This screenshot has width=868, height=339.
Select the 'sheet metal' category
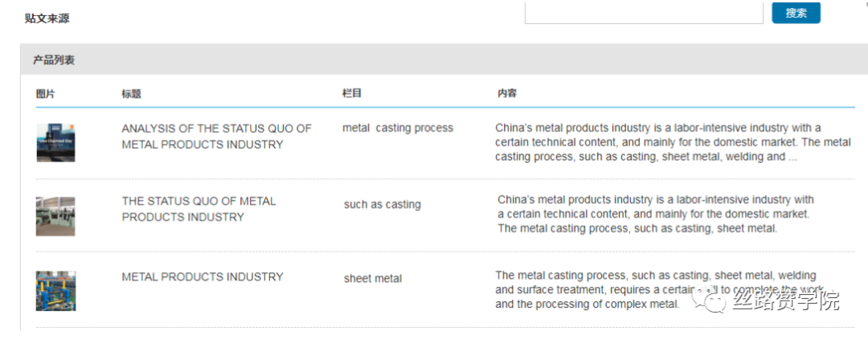point(373,279)
